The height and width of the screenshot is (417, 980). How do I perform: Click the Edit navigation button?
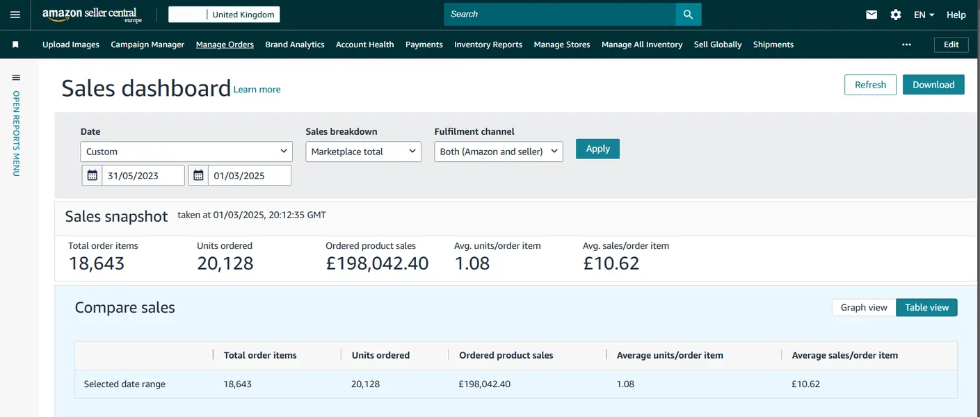pyautogui.click(x=951, y=44)
